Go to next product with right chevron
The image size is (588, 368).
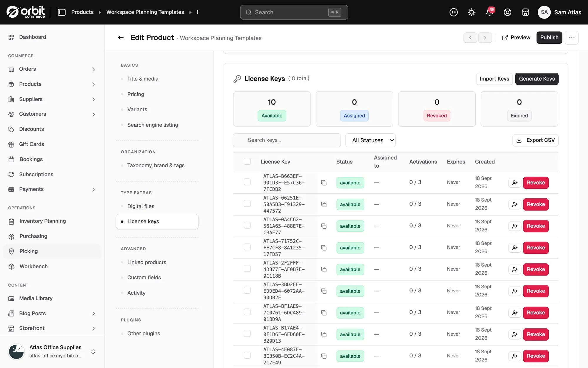click(x=485, y=38)
